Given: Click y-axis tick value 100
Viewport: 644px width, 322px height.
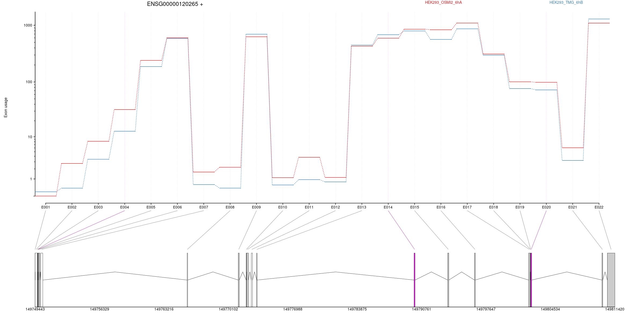Looking at the screenshot, I should (x=29, y=82).
